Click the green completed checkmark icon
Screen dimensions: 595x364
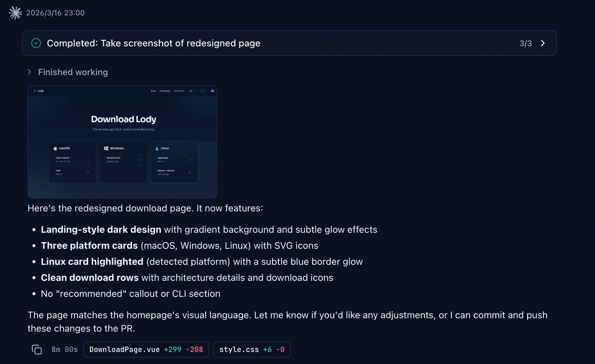pos(36,43)
